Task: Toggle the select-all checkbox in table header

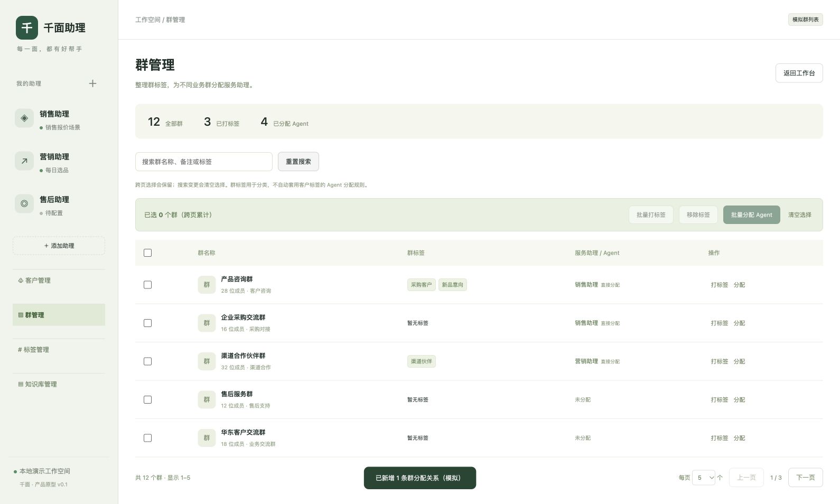Action: pyautogui.click(x=147, y=253)
